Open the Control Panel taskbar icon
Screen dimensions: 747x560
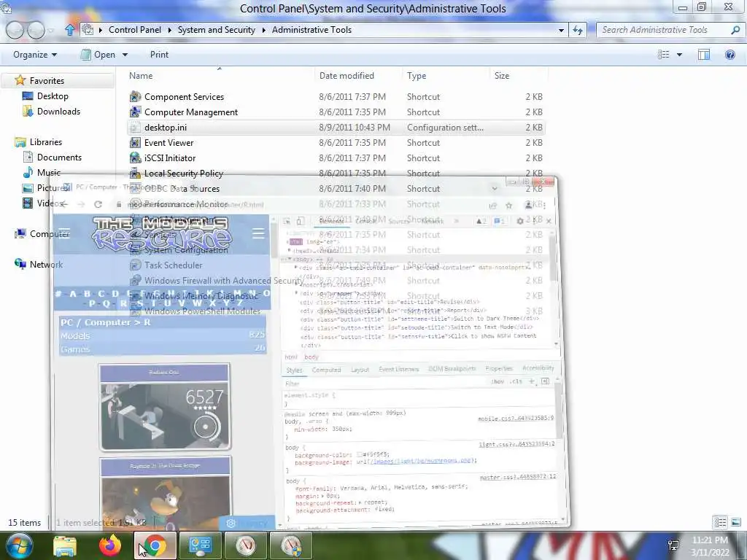[200, 545]
